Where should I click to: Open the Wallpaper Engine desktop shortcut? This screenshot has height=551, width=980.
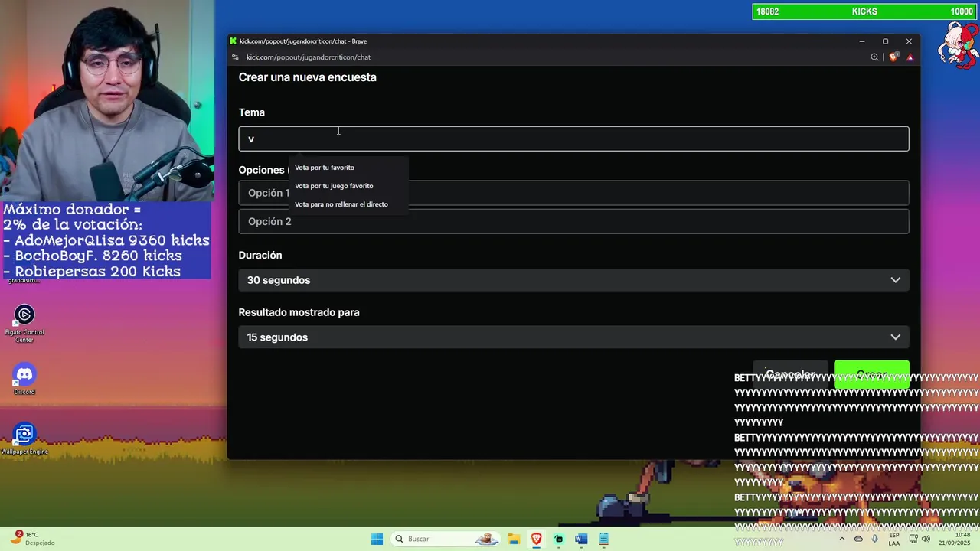click(x=24, y=439)
